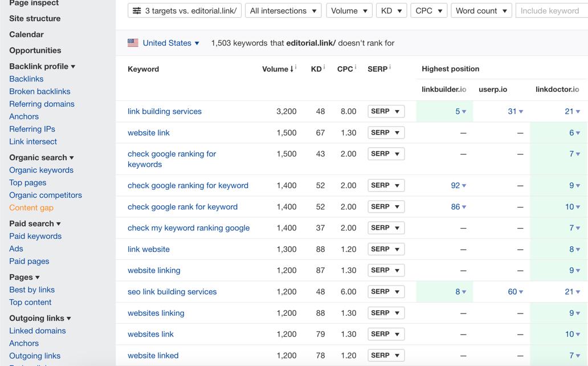Open the Volume filter dropdown

pos(349,11)
